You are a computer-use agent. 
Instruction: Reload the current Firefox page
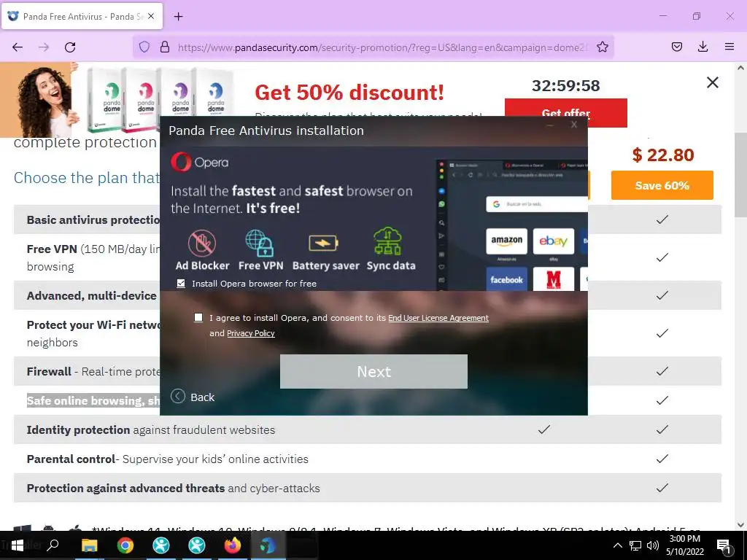(x=70, y=47)
